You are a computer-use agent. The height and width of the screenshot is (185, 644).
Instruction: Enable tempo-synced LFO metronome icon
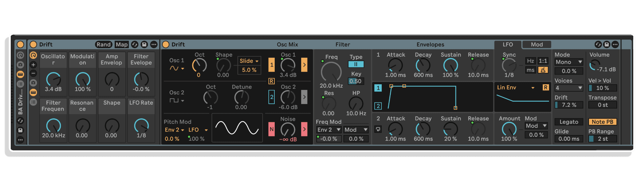543,70
